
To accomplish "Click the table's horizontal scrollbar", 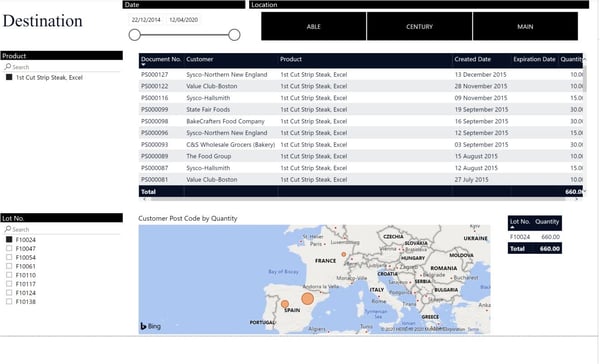I will click(x=358, y=199).
